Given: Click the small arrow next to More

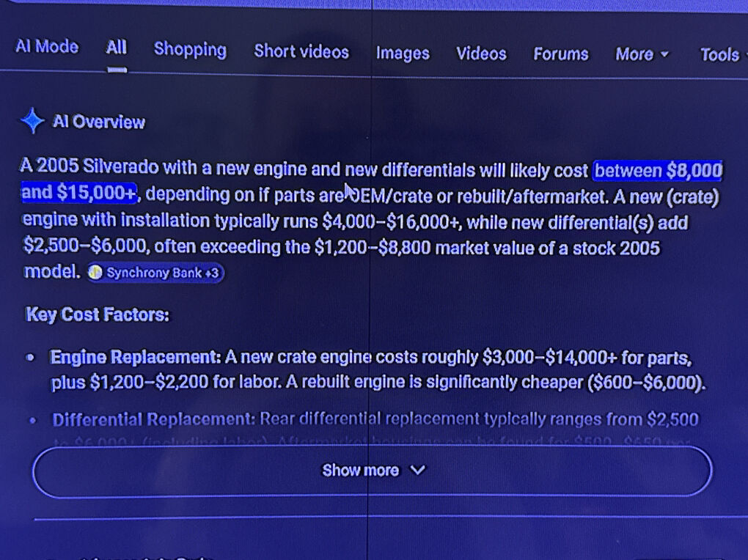Looking at the screenshot, I should pyautogui.click(x=664, y=54).
